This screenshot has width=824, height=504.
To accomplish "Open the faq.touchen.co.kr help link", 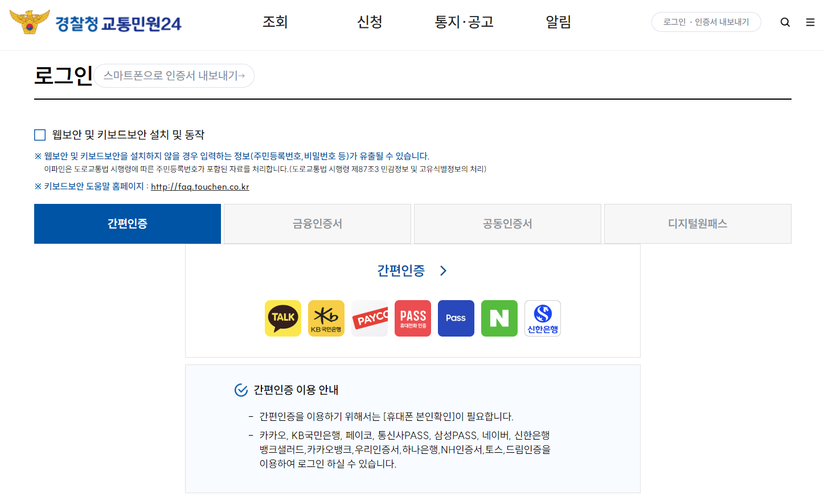I will [199, 186].
